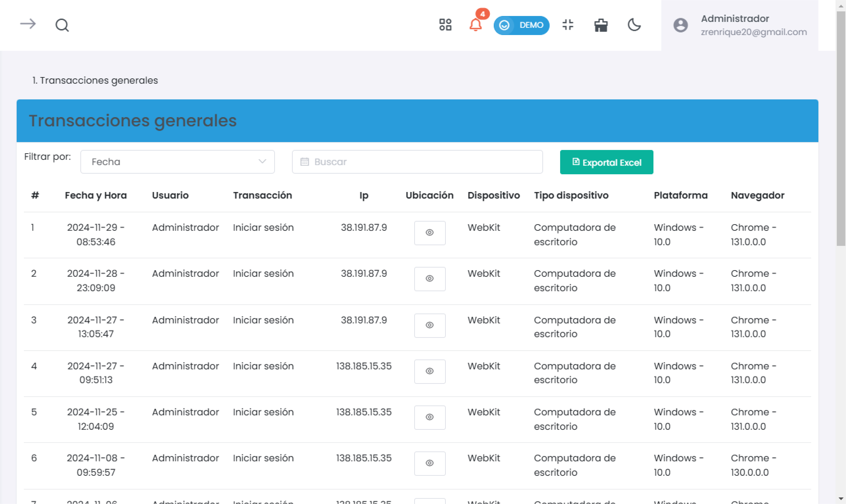Expand the Fecha filter dropdown
This screenshot has width=846, height=504.
pyautogui.click(x=177, y=162)
